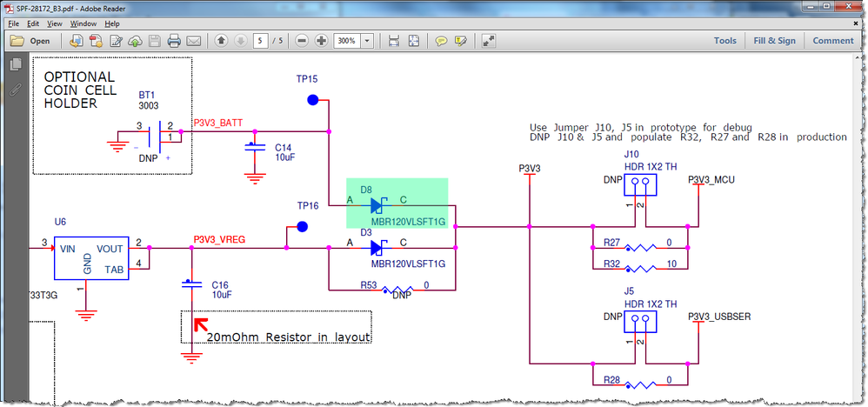
Task: Open the View menu
Action: point(54,23)
